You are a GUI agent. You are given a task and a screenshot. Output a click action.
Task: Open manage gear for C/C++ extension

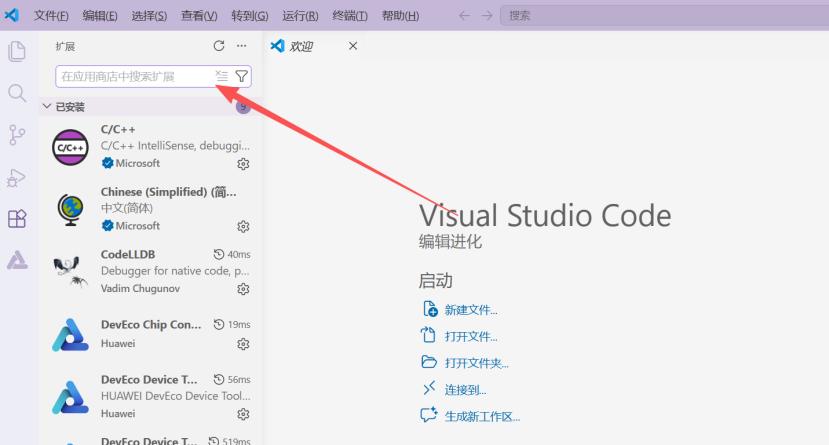[x=243, y=164]
